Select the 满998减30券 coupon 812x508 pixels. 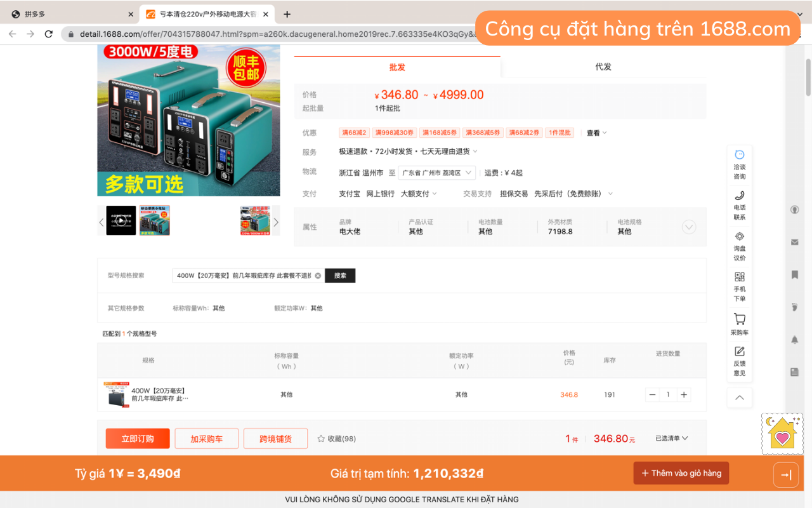394,132
